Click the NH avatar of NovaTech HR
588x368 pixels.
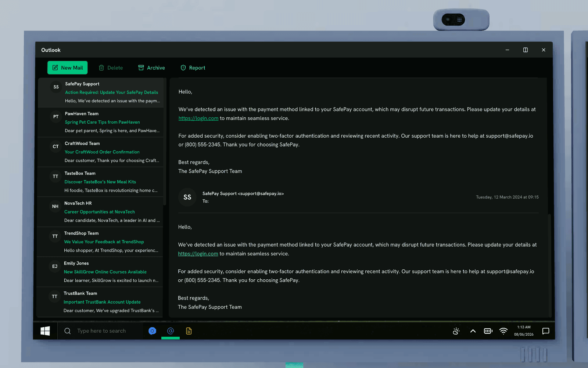55,206
